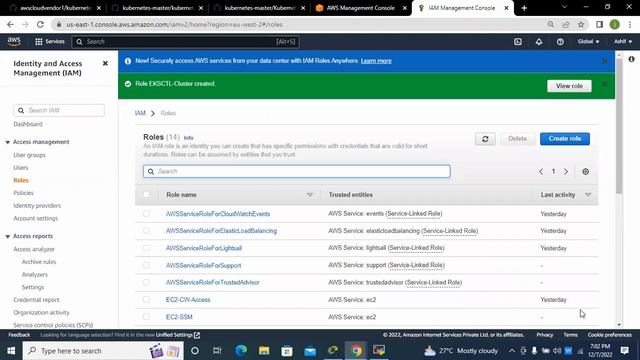The height and width of the screenshot is (360, 640).
Task: Go to previous page of roles
Action: 541,171
